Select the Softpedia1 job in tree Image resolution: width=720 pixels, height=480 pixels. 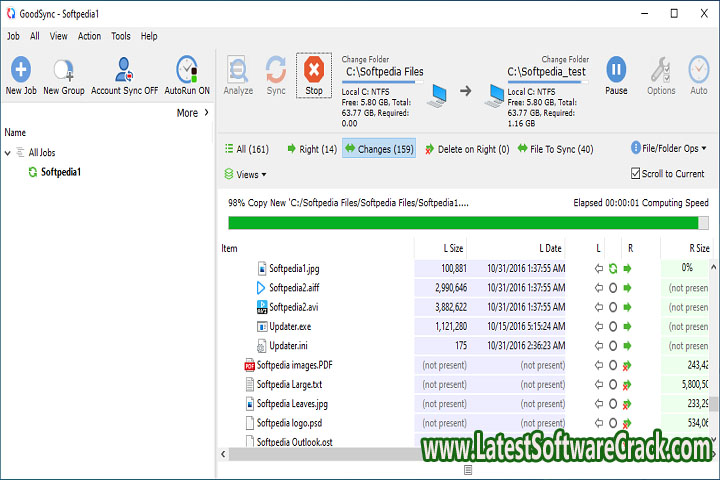pos(60,172)
